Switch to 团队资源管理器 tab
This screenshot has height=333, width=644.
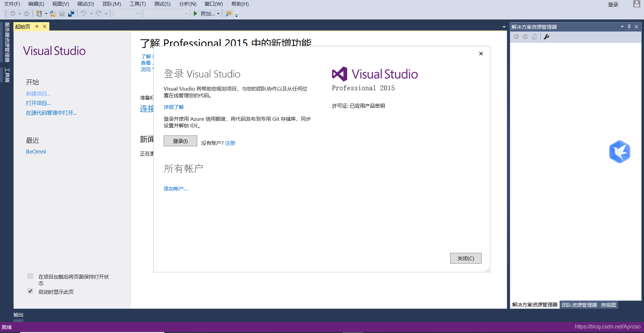coord(579,305)
